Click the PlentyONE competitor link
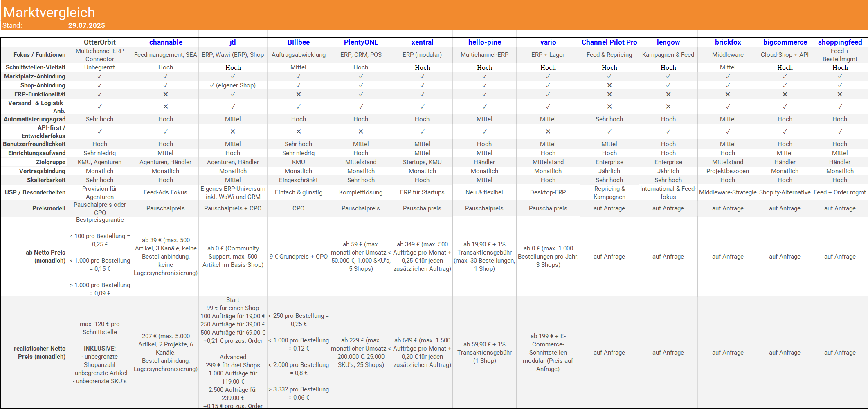 pyautogui.click(x=361, y=42)
